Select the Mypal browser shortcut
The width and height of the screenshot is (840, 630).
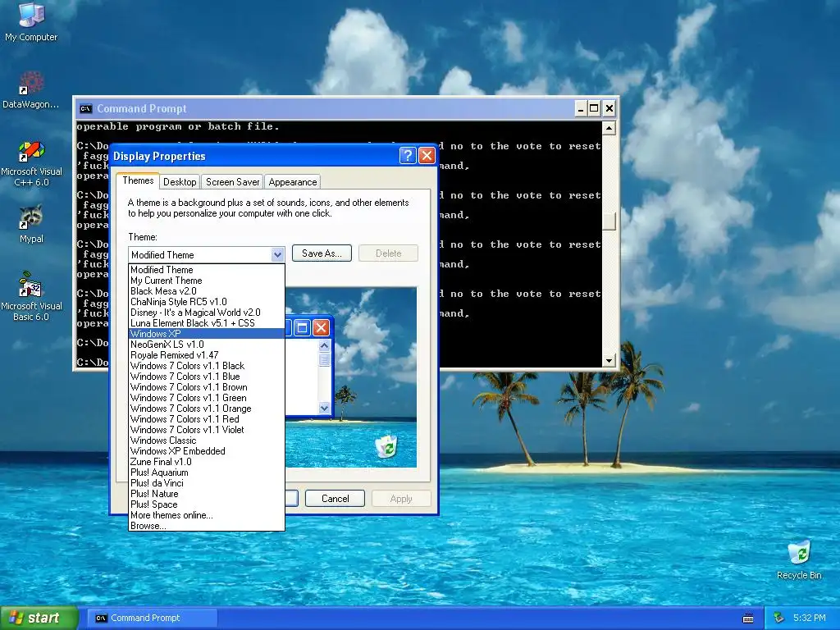(x=31, y=224)
